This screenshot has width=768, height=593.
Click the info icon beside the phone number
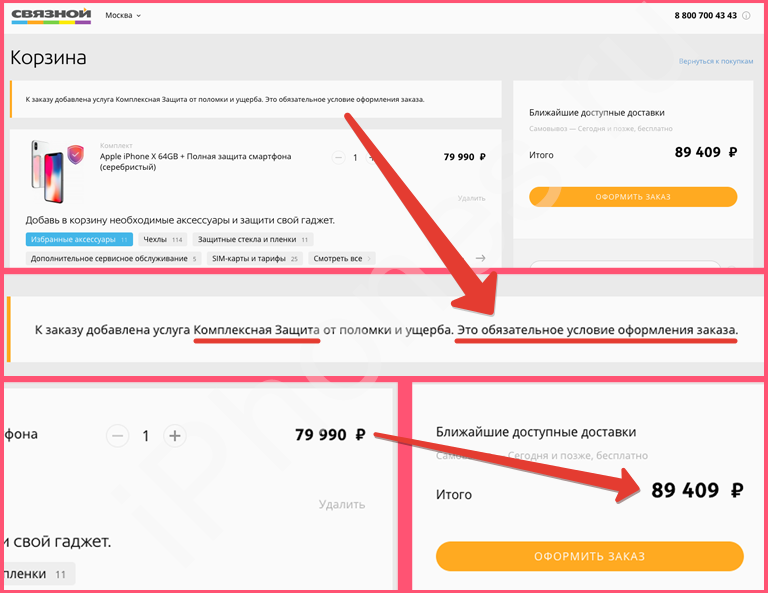click(746, 16)
